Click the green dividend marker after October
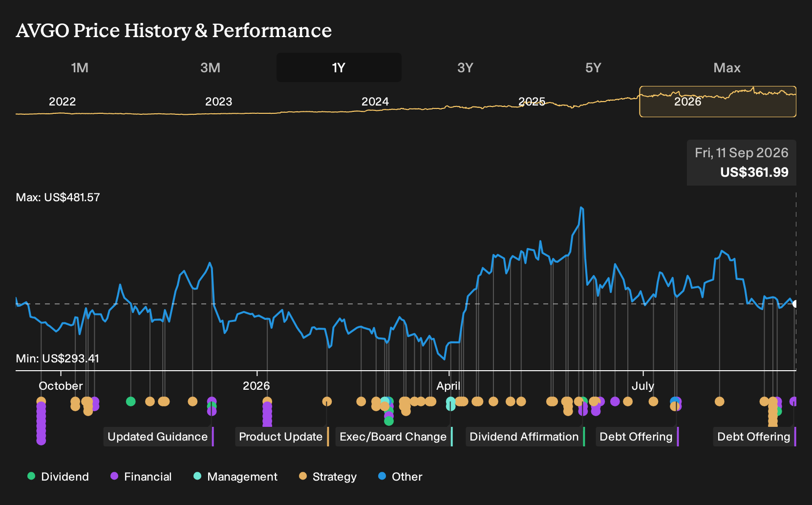Image resolution: width=812 pixels, height=505 pixels. tap(130, 401)
